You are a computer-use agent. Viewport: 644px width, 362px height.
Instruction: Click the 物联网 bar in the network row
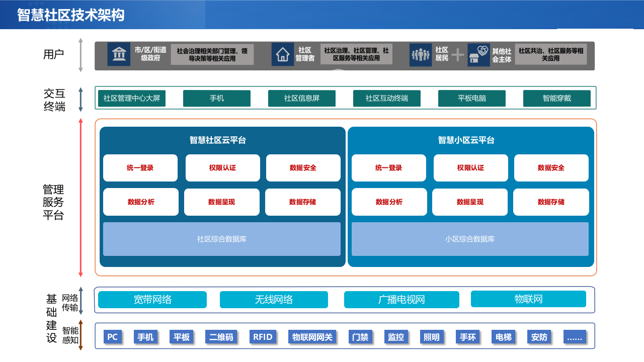[x=528, y=299]
